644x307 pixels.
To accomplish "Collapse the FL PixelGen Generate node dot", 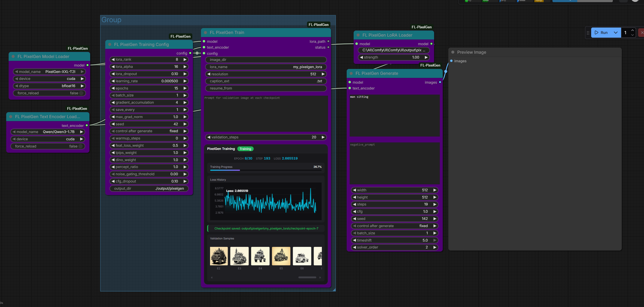I will (351, 73).
